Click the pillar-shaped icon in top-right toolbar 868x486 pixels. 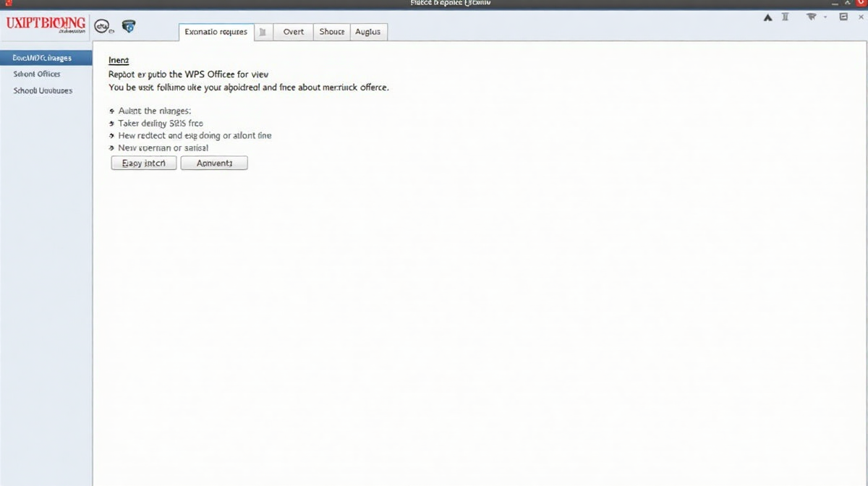click(786, 17)
